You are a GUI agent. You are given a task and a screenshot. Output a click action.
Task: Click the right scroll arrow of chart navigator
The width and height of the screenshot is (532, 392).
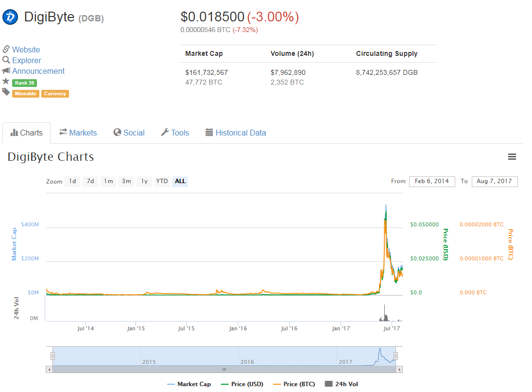point(399,370)
